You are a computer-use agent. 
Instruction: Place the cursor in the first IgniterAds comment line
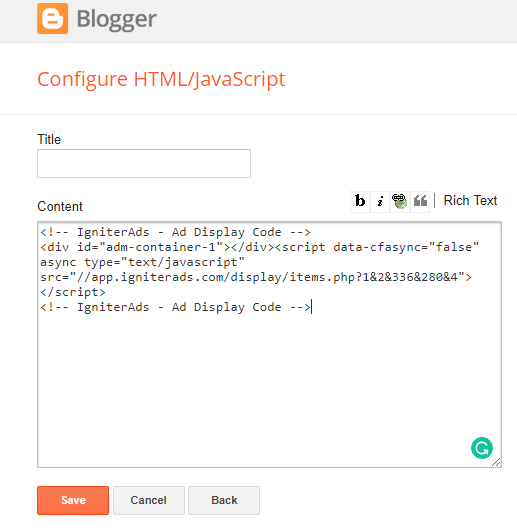click(x=175, y=232)
